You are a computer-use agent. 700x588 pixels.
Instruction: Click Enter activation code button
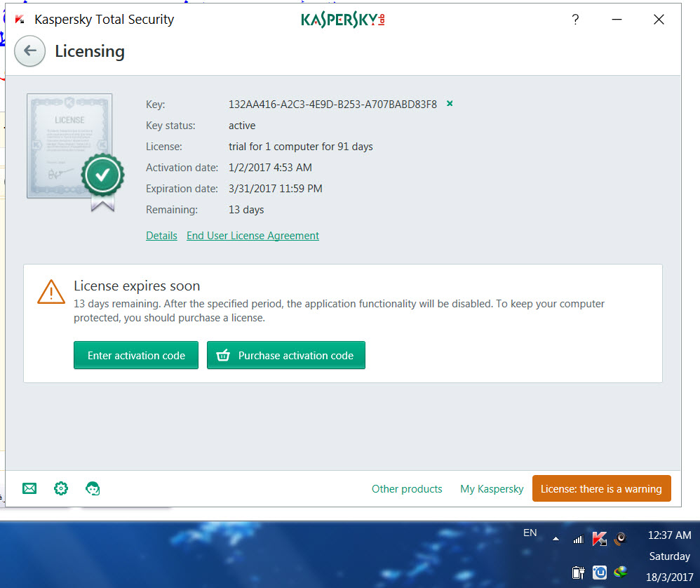tap(136, 355)
